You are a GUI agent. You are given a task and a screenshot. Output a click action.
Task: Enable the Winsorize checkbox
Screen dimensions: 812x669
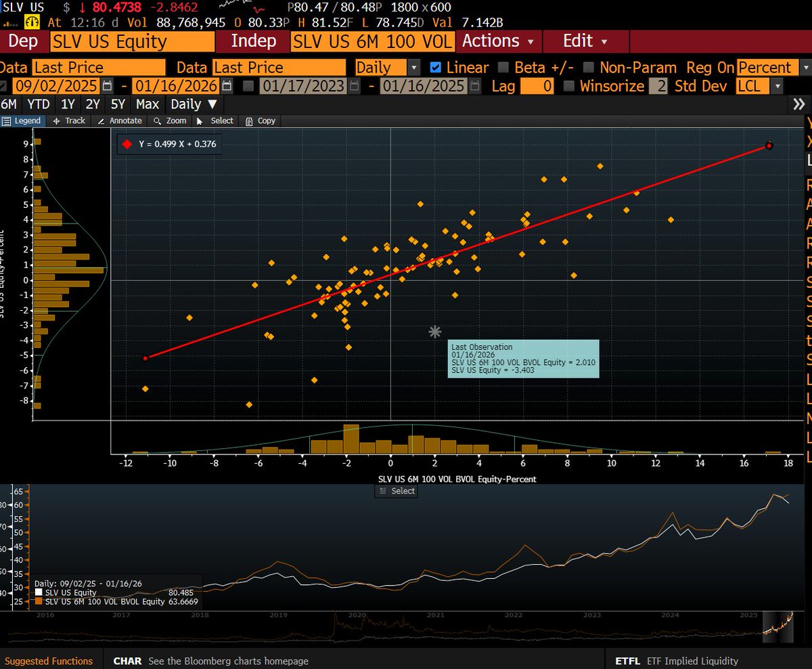[x=568, y=86]
